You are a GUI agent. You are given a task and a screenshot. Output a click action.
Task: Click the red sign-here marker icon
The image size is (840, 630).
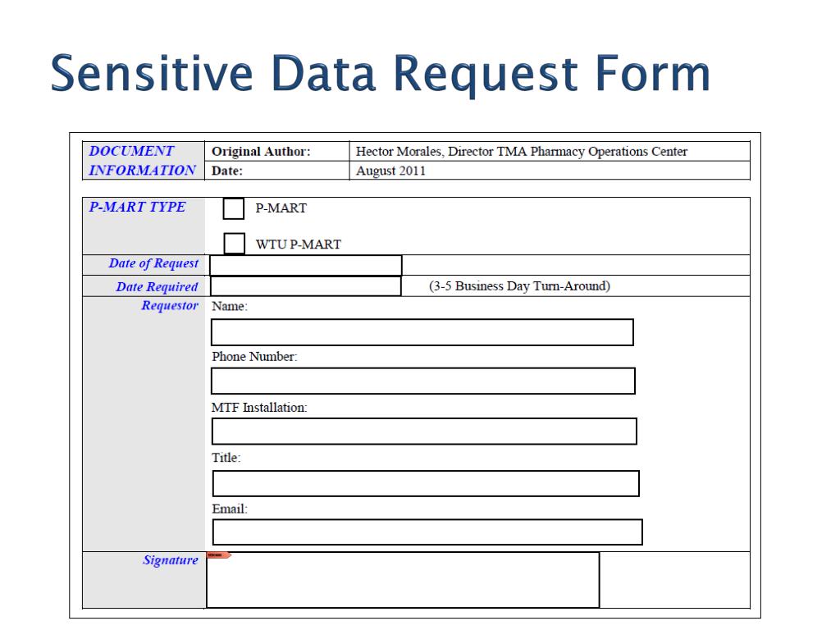tap(219, 555)
